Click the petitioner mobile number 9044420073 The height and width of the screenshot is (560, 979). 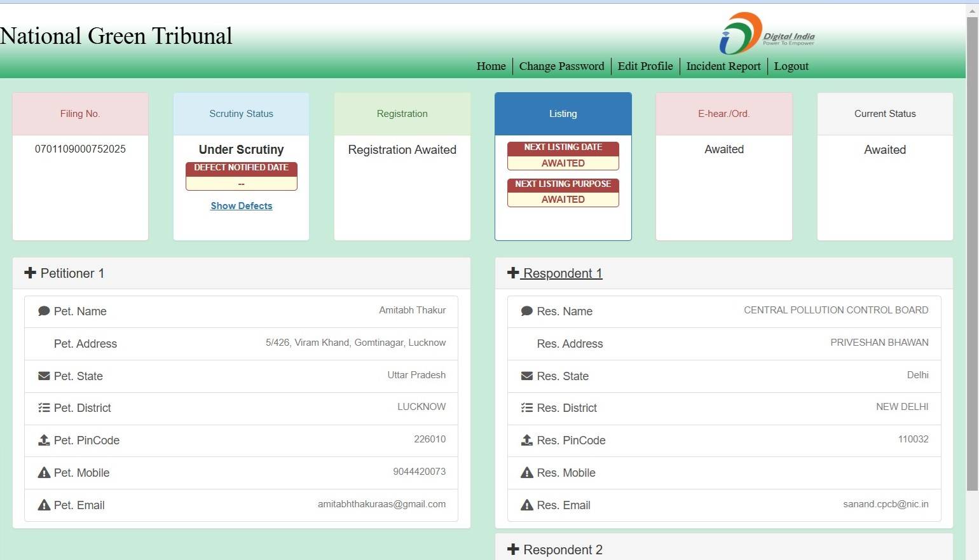pyautogui.click(x=420, y=472)
